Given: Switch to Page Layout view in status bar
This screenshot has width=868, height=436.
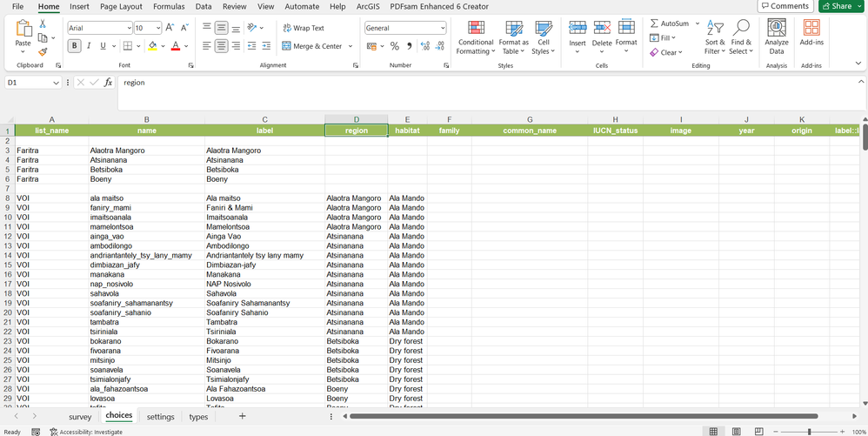Looking at the screenshot, I should click(x=737, y=432).
